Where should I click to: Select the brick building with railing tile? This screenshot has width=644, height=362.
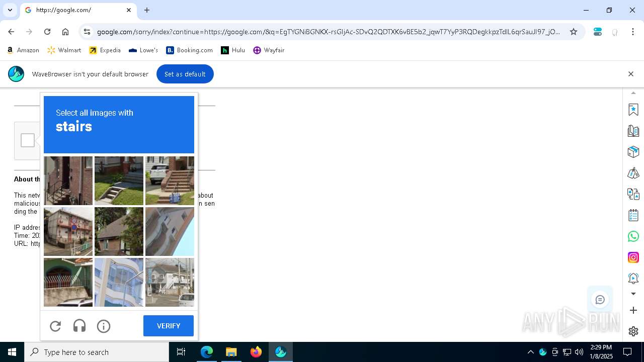click(x=68, y=180)
